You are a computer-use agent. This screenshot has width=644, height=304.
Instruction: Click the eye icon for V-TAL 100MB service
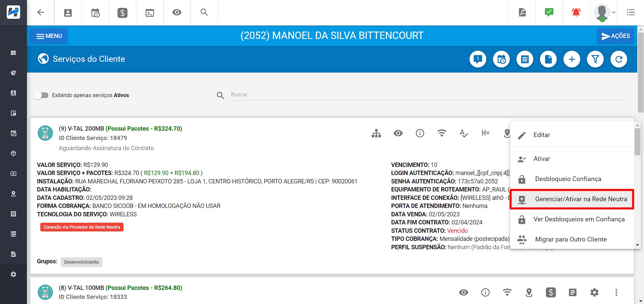[x=464, y=293]
